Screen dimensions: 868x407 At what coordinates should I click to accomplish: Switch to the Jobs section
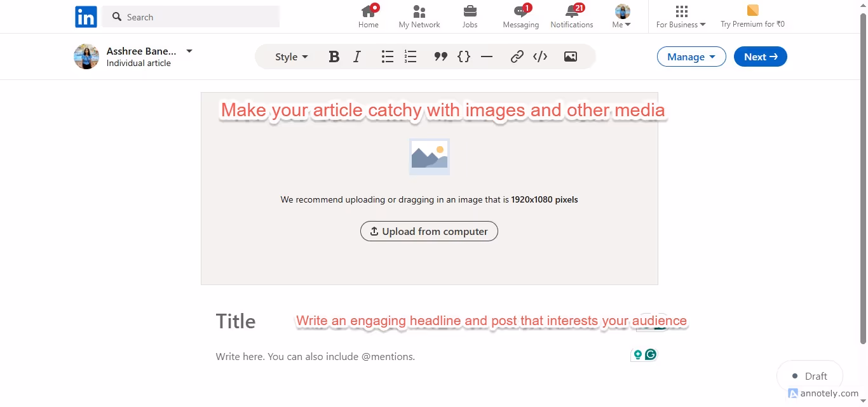470,17
